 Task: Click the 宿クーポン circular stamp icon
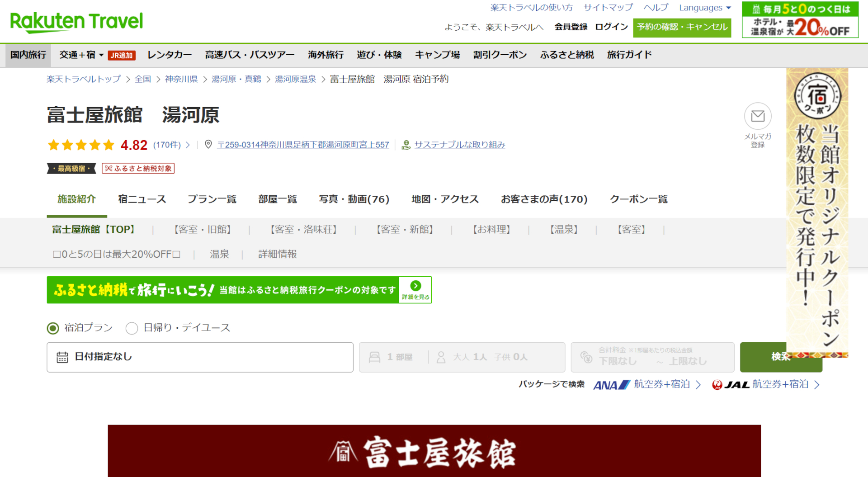tap(817, 95)
